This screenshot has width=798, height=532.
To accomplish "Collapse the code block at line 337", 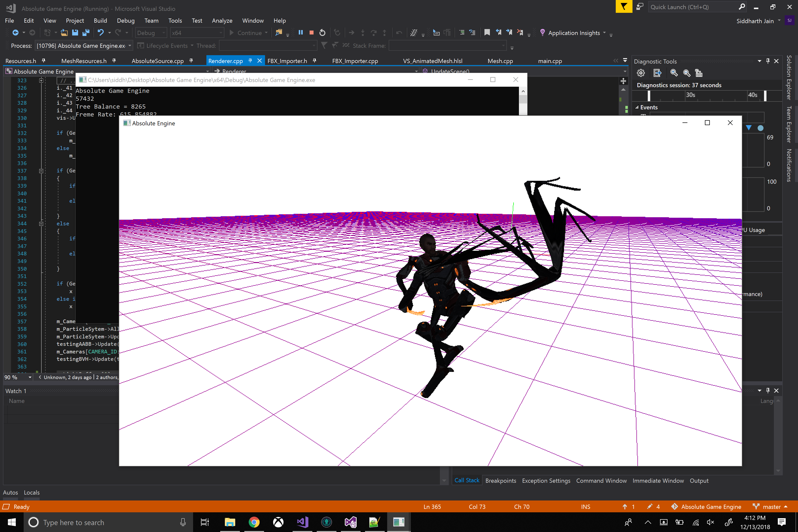I will [x=41, y=171].
